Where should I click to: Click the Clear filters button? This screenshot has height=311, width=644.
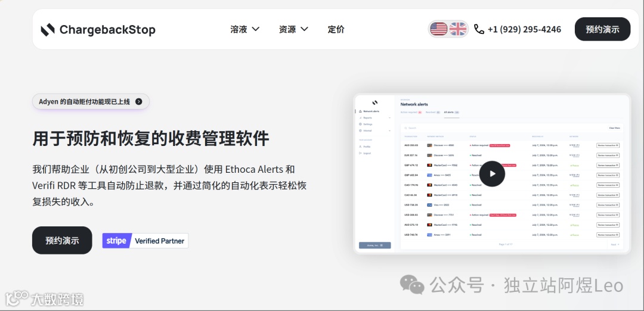pos(614,128)
